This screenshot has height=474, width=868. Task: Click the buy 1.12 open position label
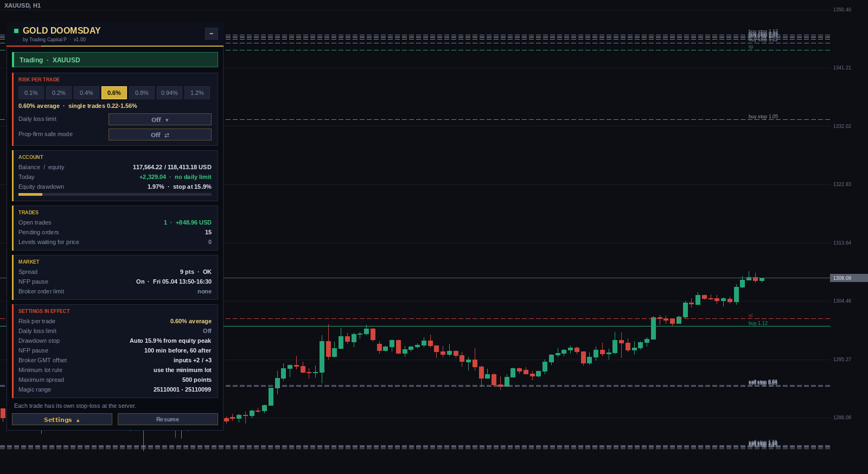pos(758,323)
